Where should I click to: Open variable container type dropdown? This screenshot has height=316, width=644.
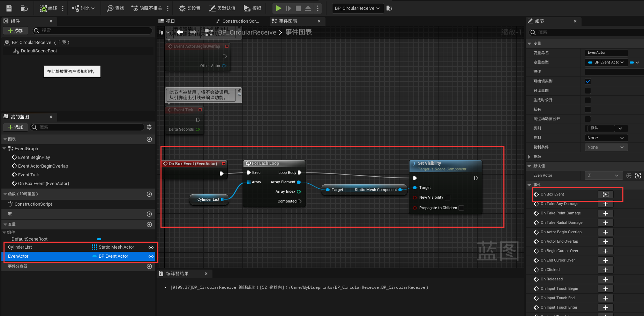pos(635,63)
